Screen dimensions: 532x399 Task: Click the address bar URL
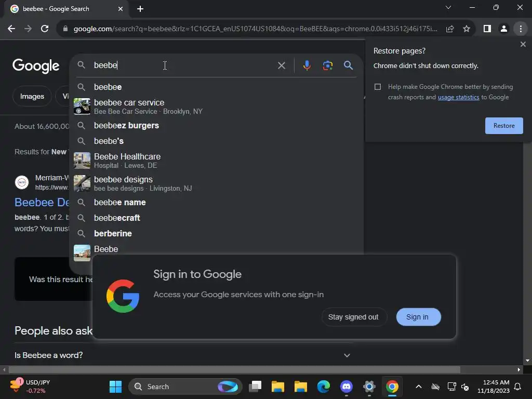coord(255,29)
